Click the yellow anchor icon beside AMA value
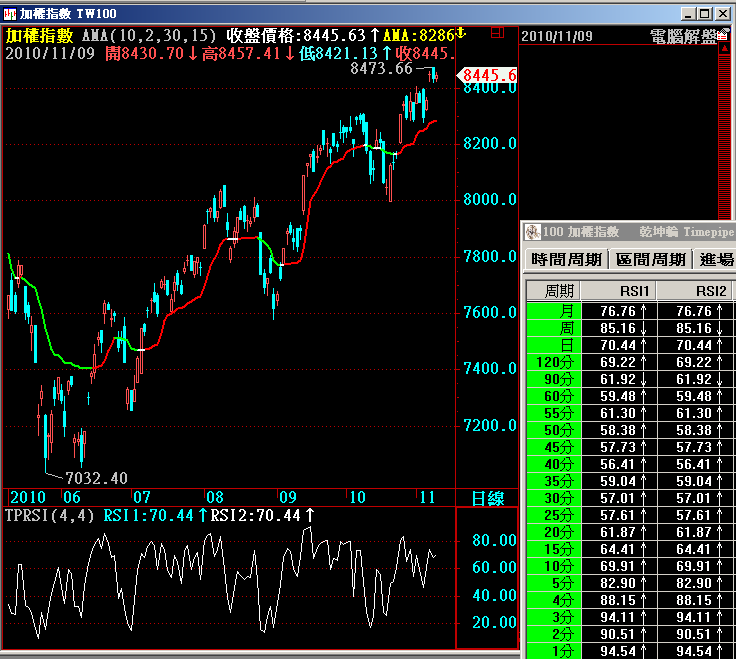Screen dimensions: 736x659 tap(462, 34)
